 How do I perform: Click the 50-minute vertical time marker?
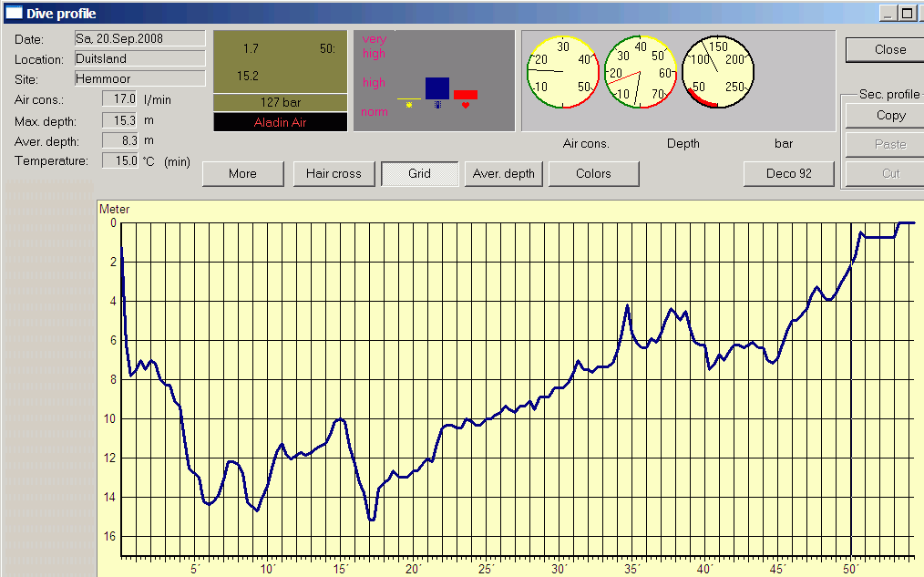(851, 389)
